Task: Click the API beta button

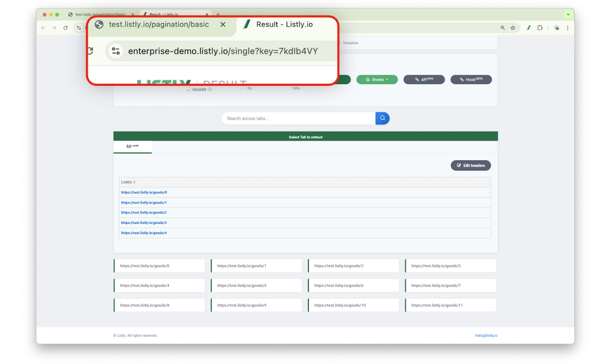Action: [424, 80]
